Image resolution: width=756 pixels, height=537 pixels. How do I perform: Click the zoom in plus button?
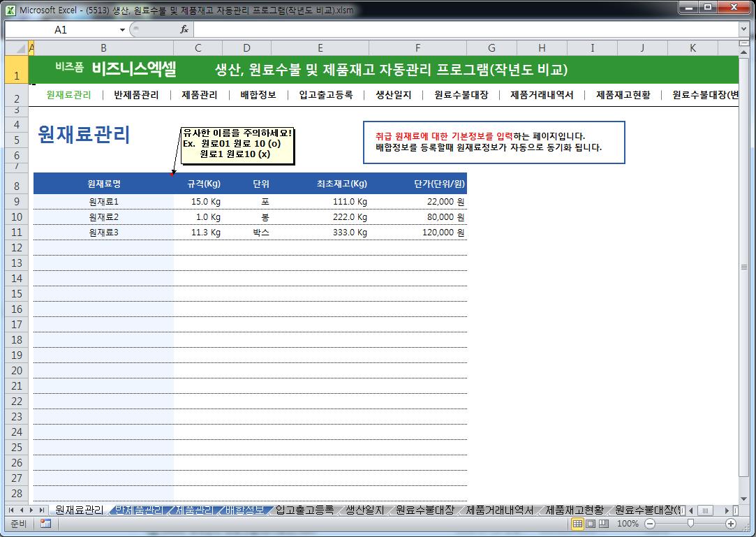point(731,524)
